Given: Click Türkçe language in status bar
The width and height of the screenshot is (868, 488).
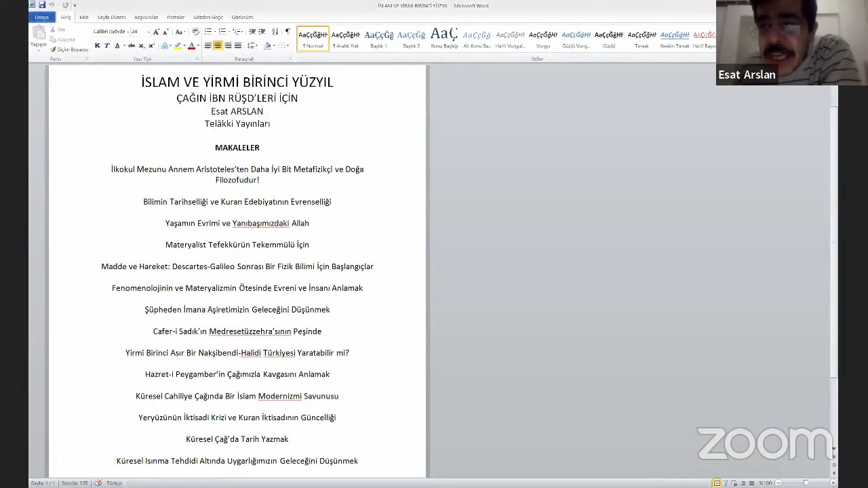Looking at the screenshot, I should click(x=114, y=483).
